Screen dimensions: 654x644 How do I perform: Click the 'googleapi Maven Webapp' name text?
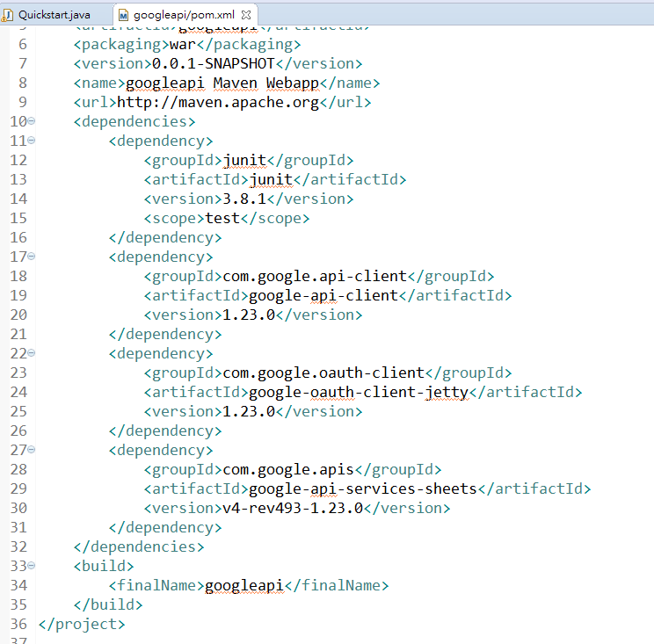tap(222, 83)
